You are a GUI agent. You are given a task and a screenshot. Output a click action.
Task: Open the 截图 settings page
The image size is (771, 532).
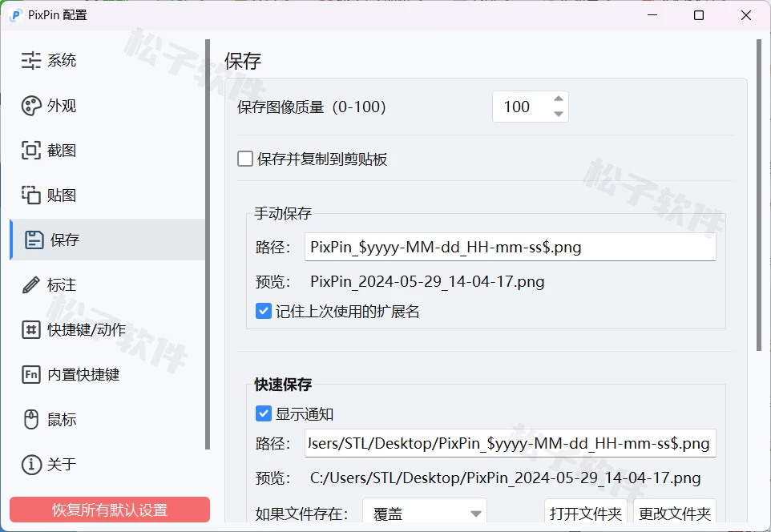(107, 151)
